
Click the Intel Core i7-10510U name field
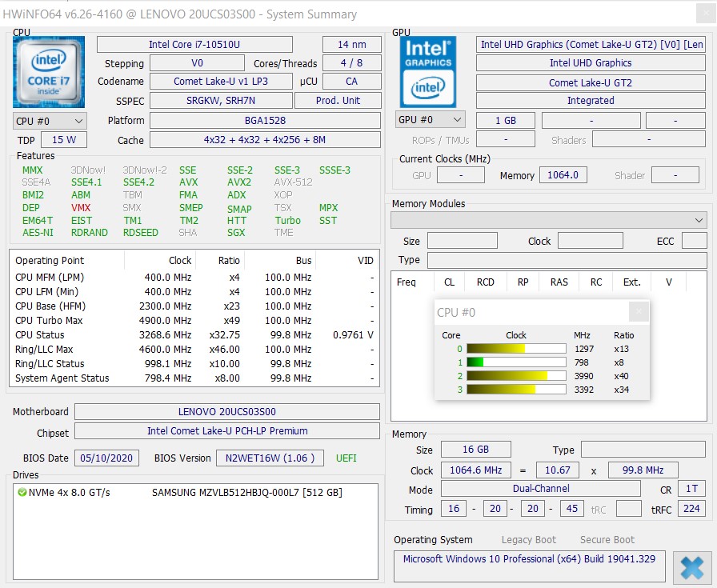(194, 44)
